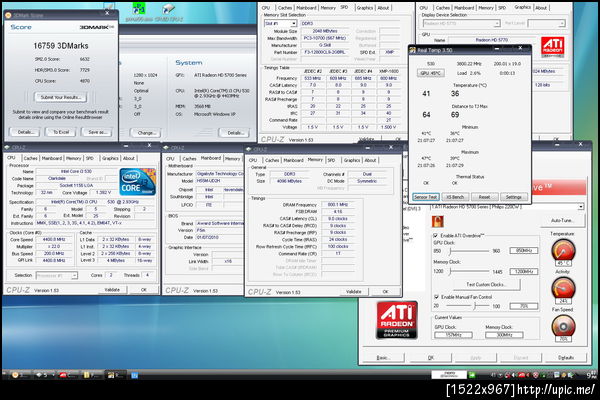
Task: Click the first taskbar button with orange icon
Action: (18, 375)
